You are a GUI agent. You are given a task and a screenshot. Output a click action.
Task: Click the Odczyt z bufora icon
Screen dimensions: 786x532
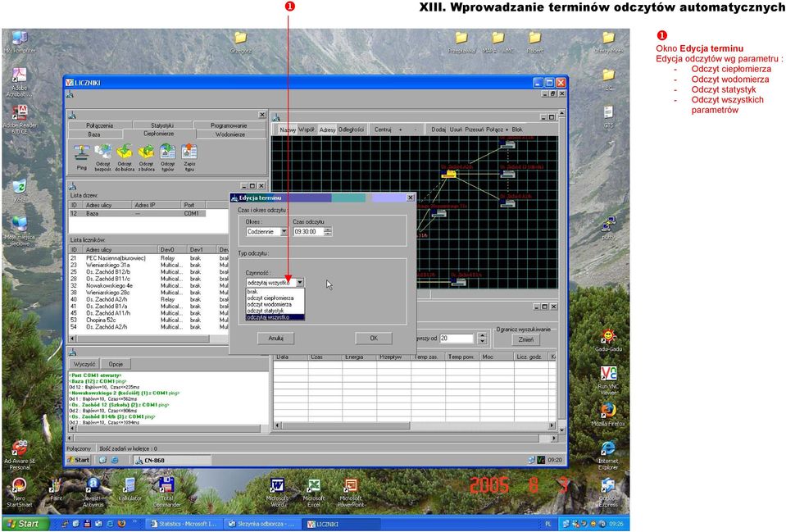[147, 158]
